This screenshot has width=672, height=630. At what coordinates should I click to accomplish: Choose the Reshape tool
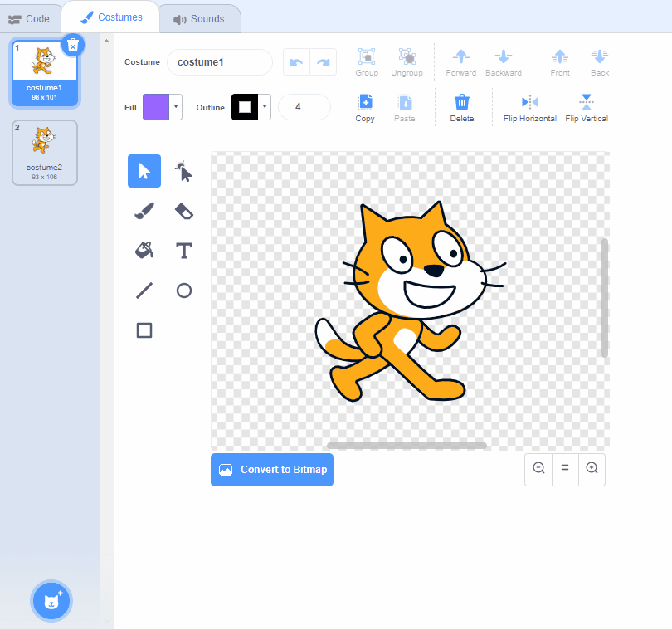coord(184,171)
